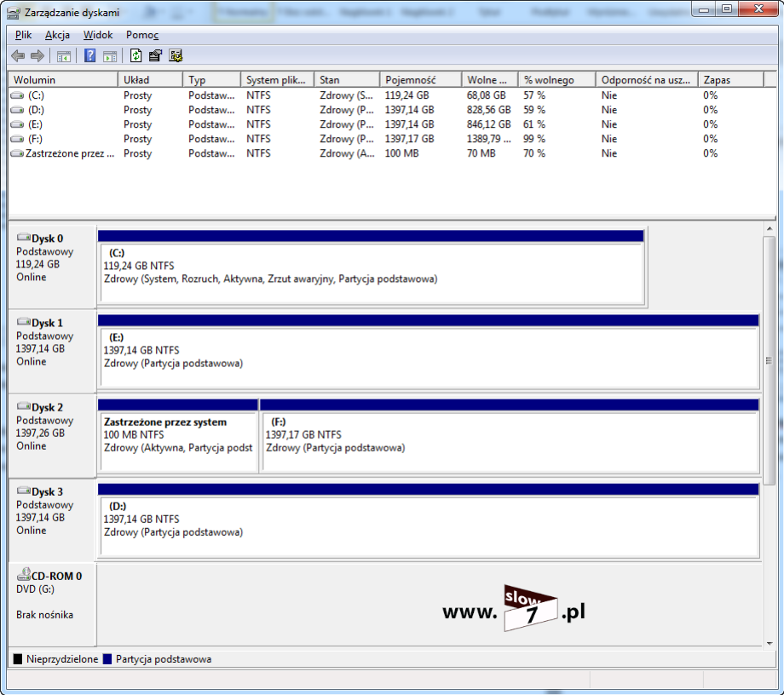Click the 99 % free value
Screen dimensions: 784x695
tap(534, 139)
